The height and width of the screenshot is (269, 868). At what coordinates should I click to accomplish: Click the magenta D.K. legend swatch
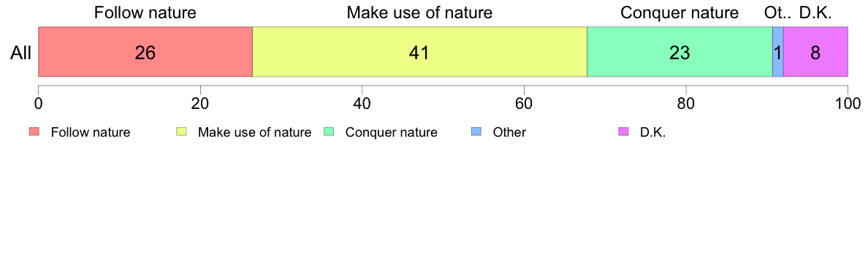[623, 132]
